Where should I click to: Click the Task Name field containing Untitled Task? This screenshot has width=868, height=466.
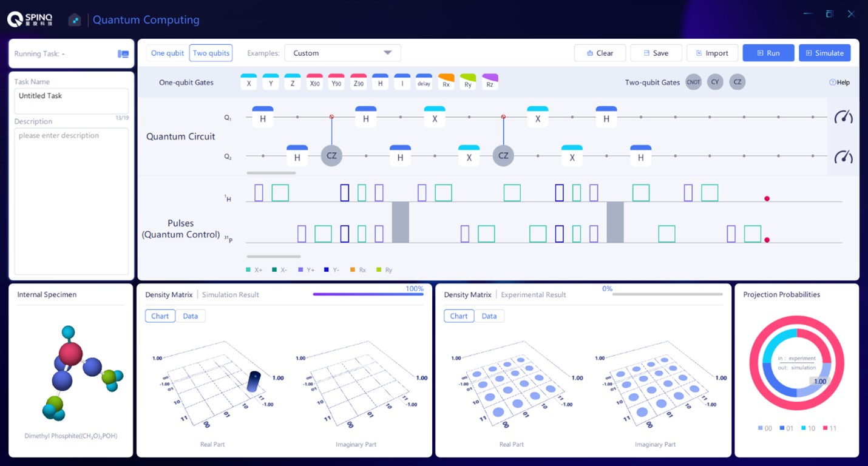coord(72,101)
